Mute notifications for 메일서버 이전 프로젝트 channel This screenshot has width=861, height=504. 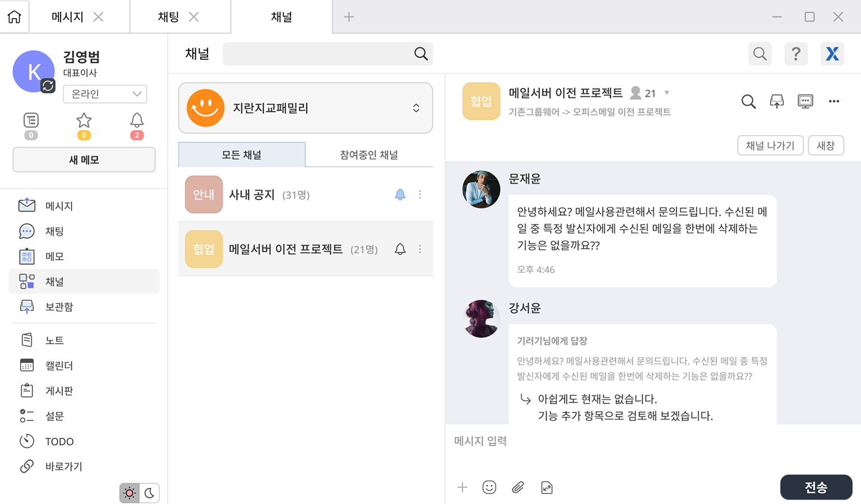click(x=400, y=249)
